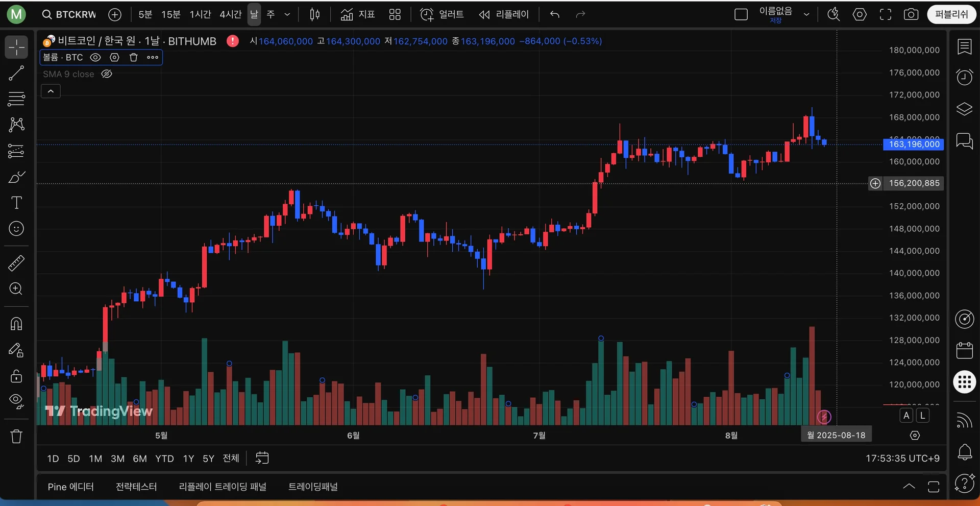Screen dimensions: 980x506
Task: Open the notifications bell
Action: 964,452
